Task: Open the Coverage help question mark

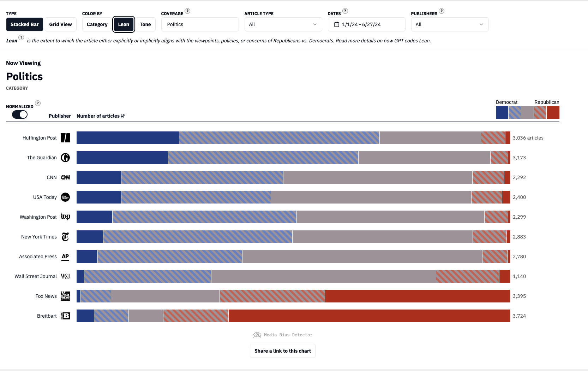Action: [187, 11]
